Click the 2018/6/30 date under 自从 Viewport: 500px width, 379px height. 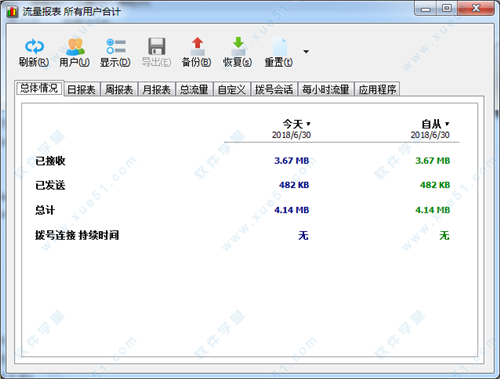pyautogui.click(x=430, y=135)
